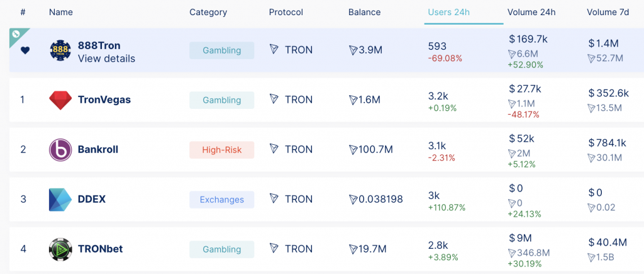
Task: Open View details under 888Tron
Action: 106,59
